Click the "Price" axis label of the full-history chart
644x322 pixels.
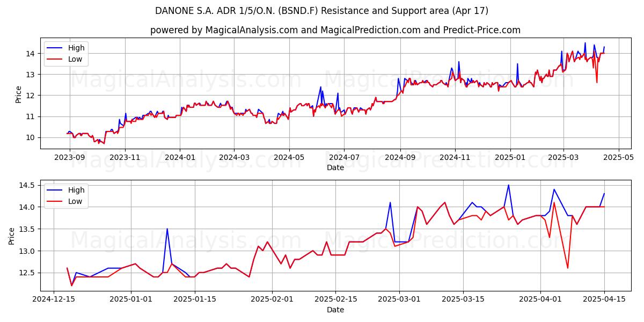point(19,94)
